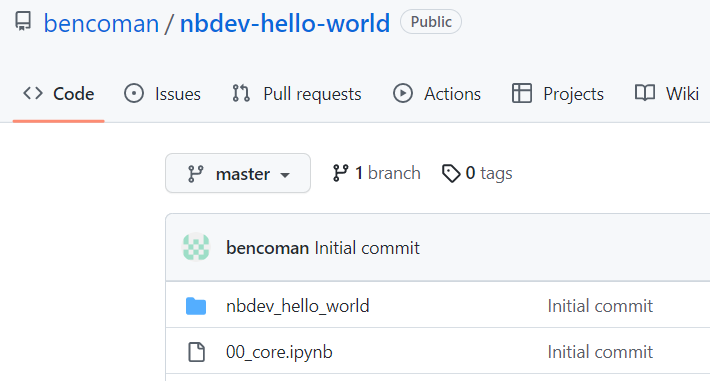710x381 pixels.
Task: Switch to the Code tab
Action: (x=59, y=94)
